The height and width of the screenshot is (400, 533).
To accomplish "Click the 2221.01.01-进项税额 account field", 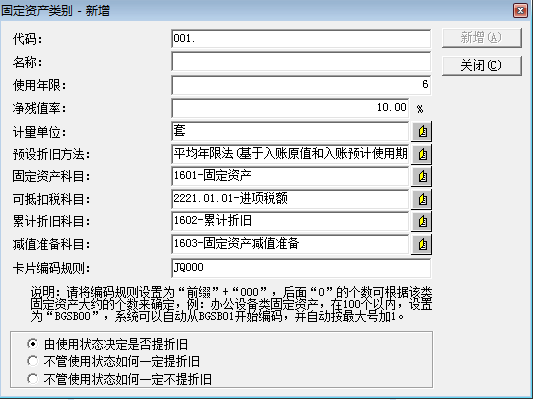I will [290, 199].
